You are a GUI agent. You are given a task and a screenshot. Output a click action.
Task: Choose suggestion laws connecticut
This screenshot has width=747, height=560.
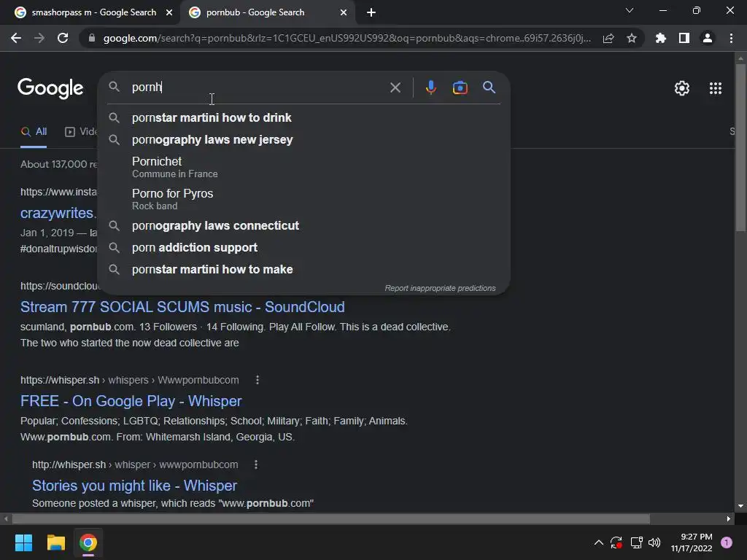(303, 226)
